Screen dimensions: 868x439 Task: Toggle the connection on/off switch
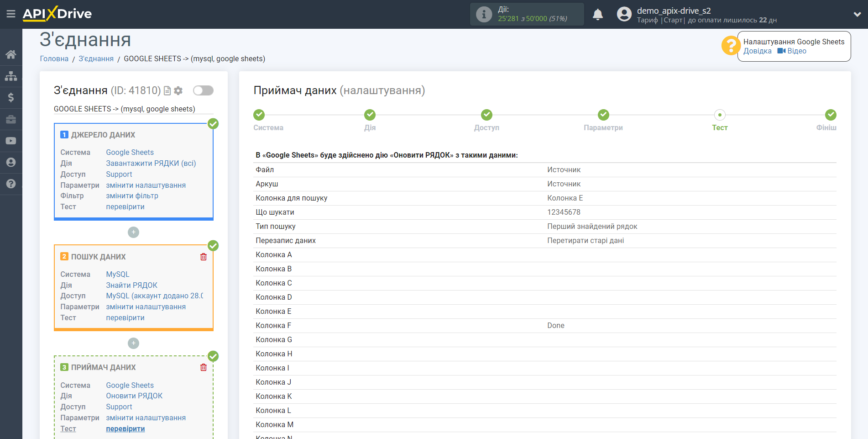coord(203,90)
